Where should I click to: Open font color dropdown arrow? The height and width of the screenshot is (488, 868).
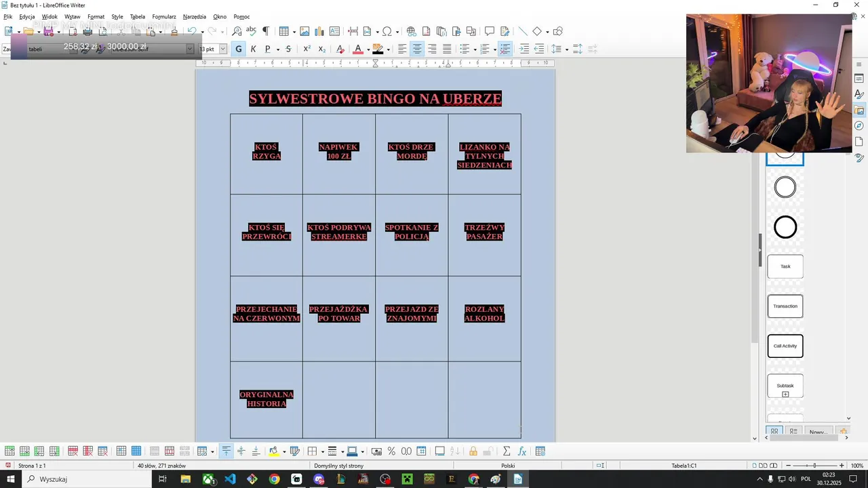pos(368,49)
